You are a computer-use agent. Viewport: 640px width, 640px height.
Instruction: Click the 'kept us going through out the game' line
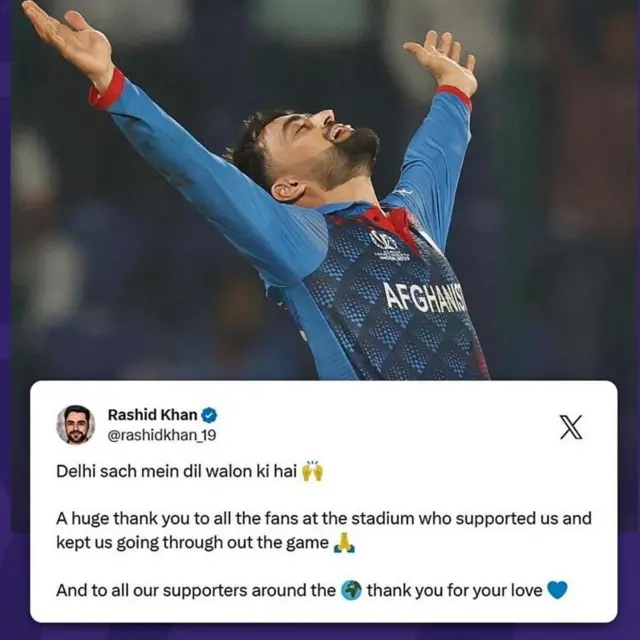(192, 543)
